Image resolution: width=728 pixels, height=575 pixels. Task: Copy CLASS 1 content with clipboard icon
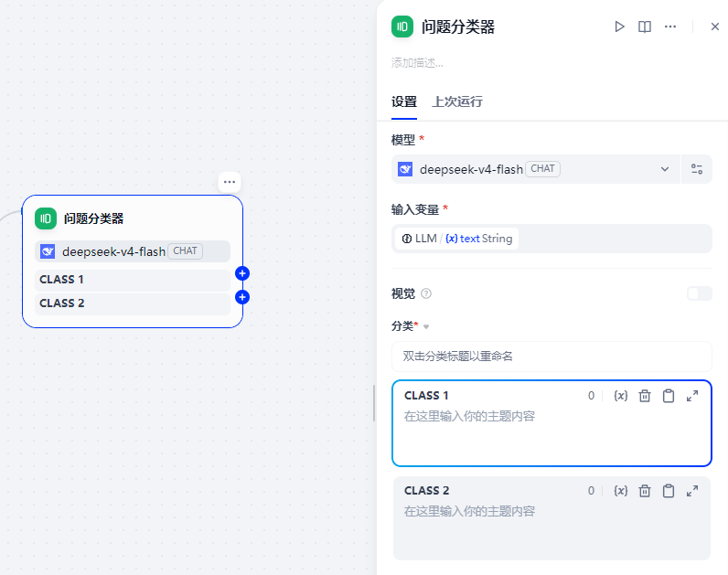(669, 396)
